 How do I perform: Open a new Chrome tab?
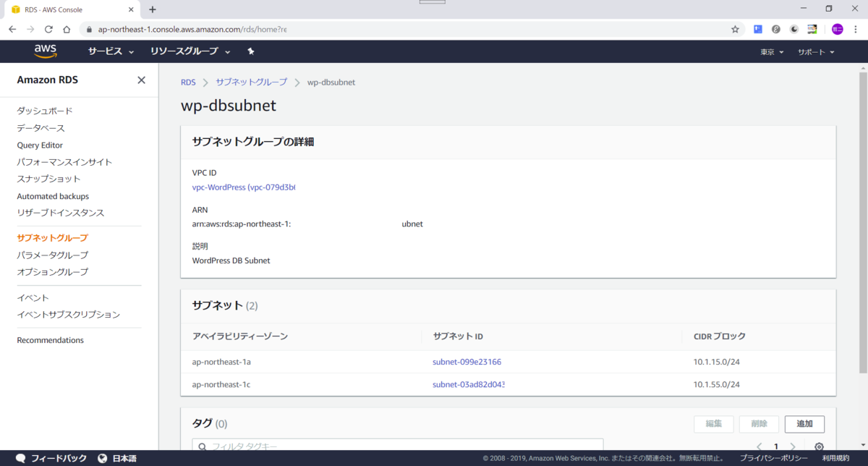(152, 9)
